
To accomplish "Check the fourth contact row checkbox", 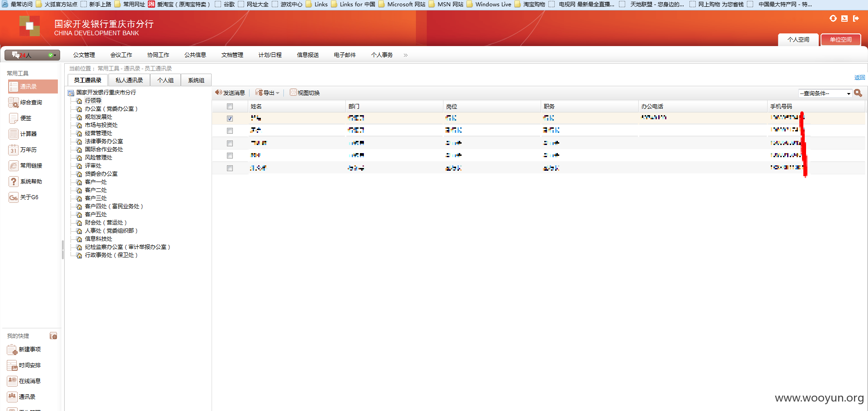I will point(230,155).
